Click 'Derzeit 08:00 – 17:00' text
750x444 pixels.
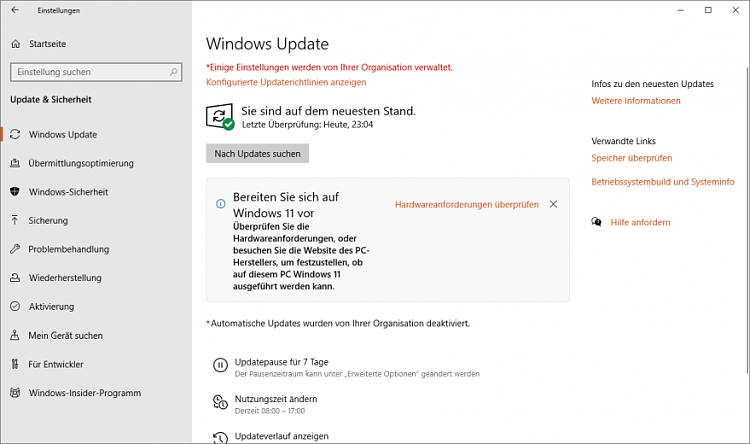pos(270,411)
